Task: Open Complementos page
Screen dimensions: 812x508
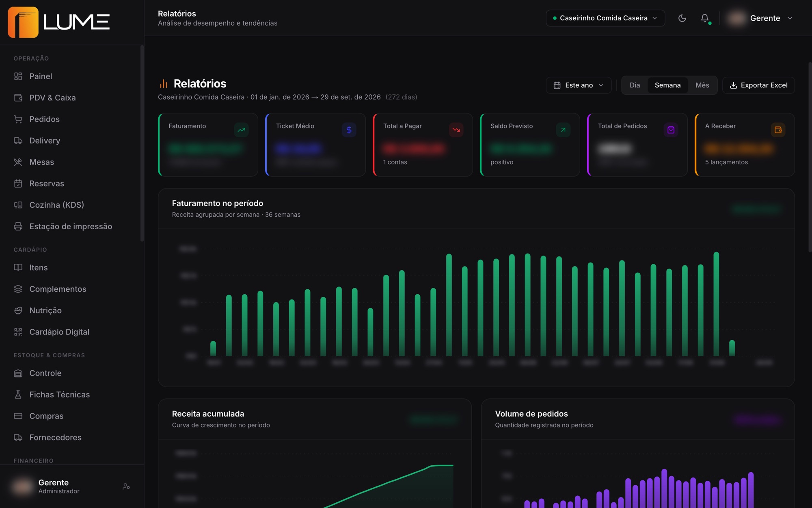Action: [x=58, y=289]
